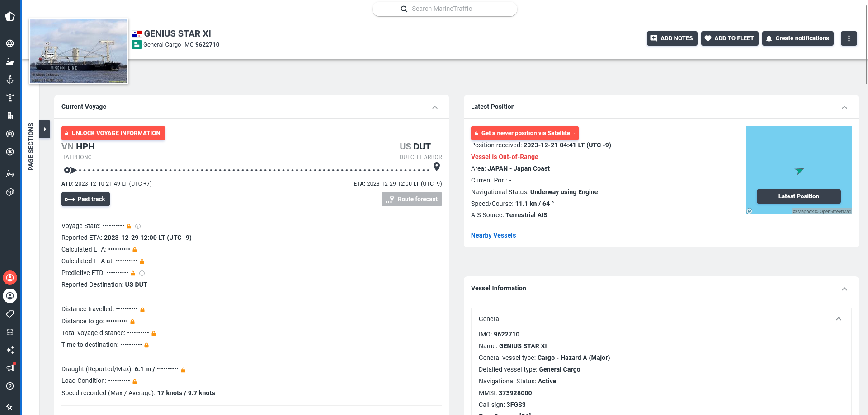Click the Call sign value 3FGS3
The height and width of the screenshot is (415, 868).
click(x=516, y=405)
